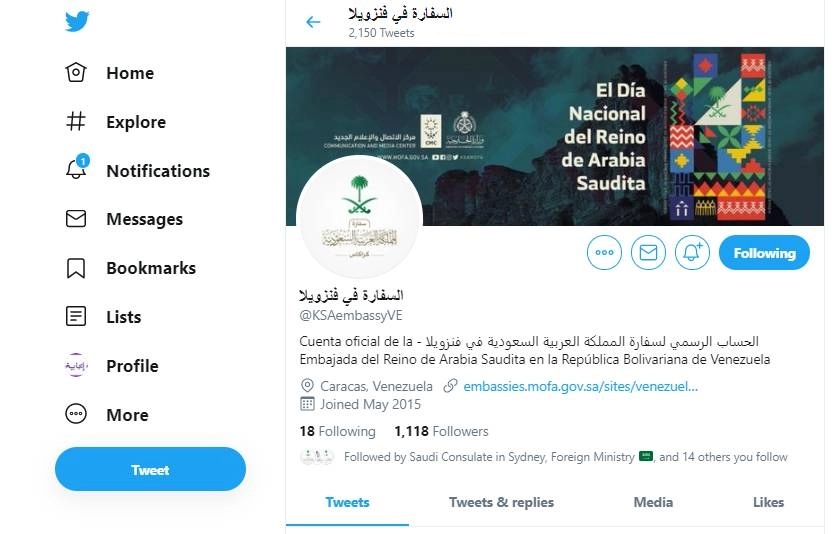Viewport: 838px width, 534px height.
Task: Switch to Tweets & replies tab
Action: click(x=501, y=502)
